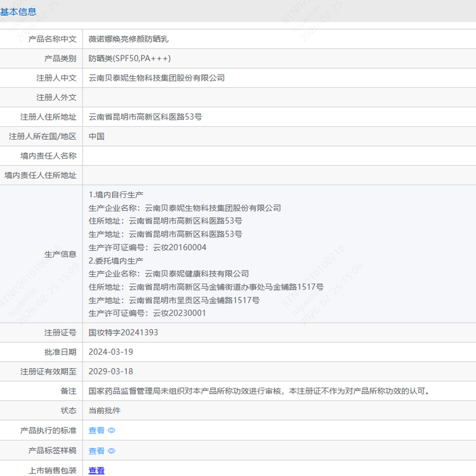This screenshot has width=476, height=476.
Task: Click the product name 薇诺娜焕亮修颜防晒乳
Action: point(128,39)
